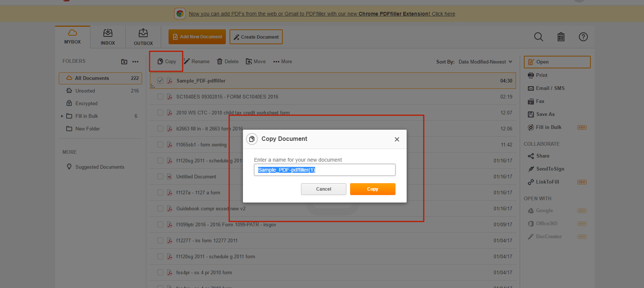Uncheck the Sample_PDF-pdffiller checkbox
Viewport: 644px width, 288px height.
[x=160, y=81]
